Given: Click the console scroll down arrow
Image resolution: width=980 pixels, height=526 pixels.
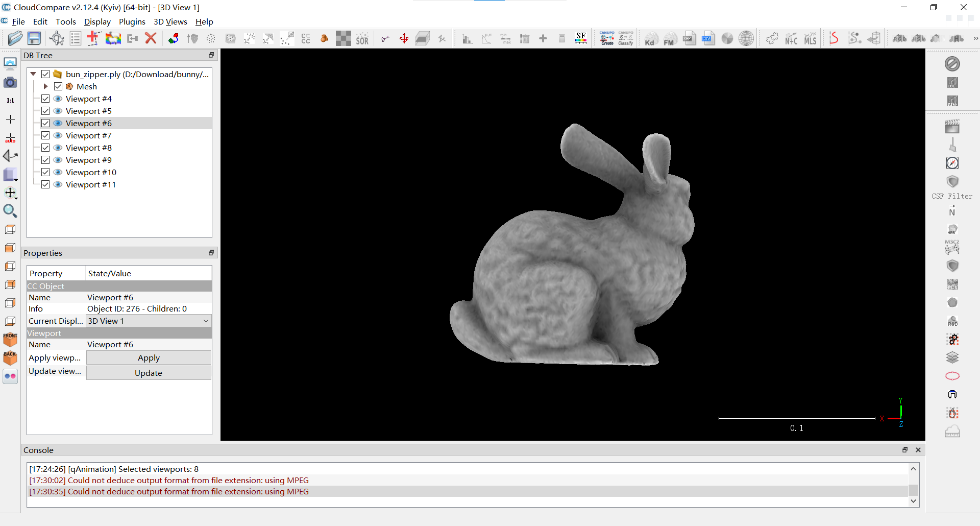Looking at the screenshot, I should point(913,501).
